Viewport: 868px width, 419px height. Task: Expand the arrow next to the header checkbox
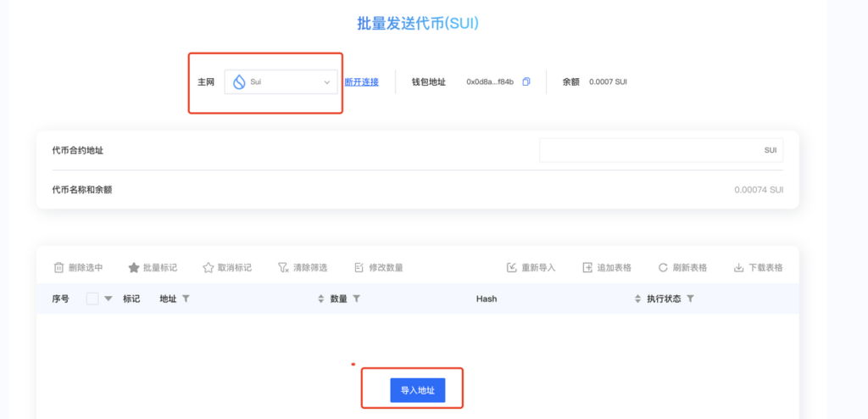[x=108, y=299]
